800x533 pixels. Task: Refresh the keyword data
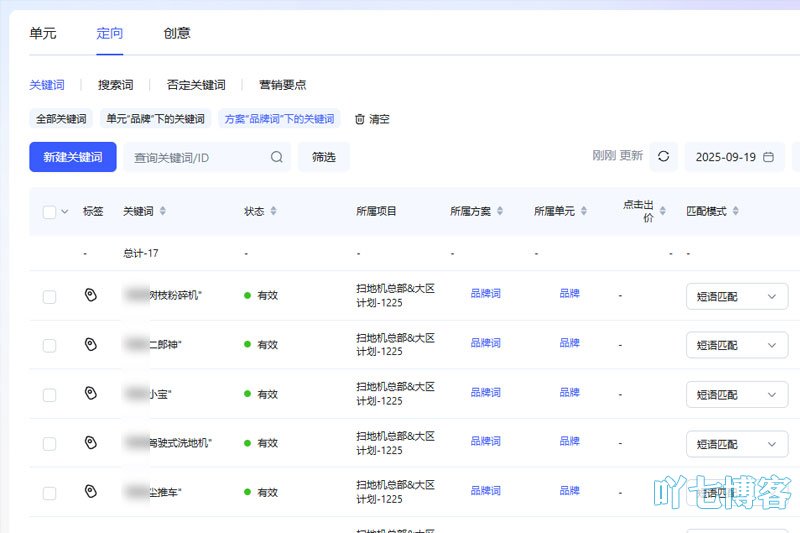pos(663,157)
